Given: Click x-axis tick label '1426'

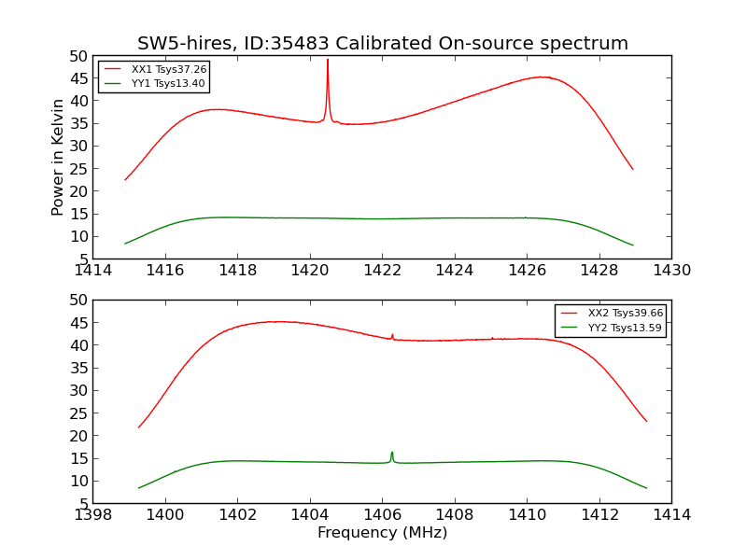Looking at the screenshot, I should (x=528, y=271).
